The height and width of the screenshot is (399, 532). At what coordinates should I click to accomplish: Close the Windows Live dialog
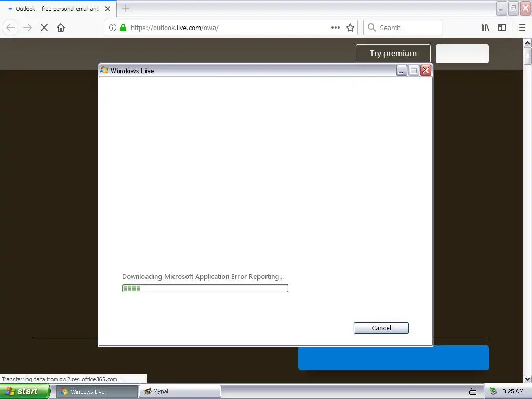(425, 71)
